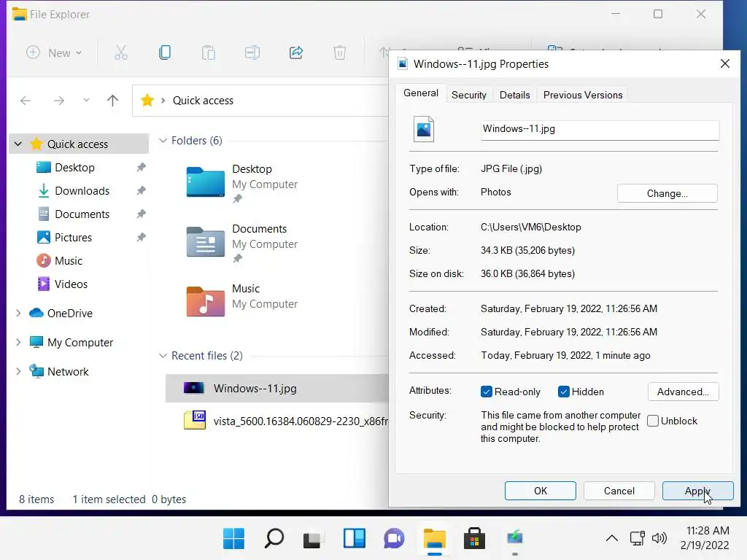Select Documents in the navigation pane
The width and height of the screenshot is (747, 560).
(82, 214)
